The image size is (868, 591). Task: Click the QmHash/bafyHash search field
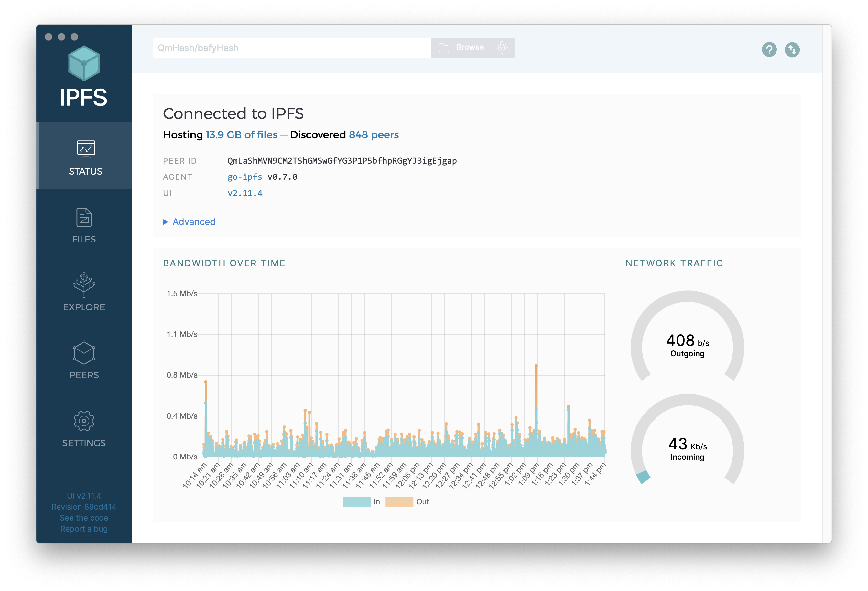click(291, 48)
